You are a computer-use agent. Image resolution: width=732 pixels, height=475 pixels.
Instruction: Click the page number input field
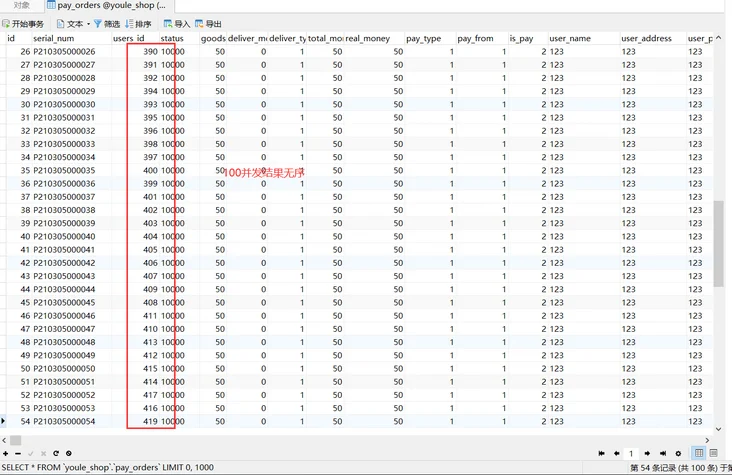[631, 454]
